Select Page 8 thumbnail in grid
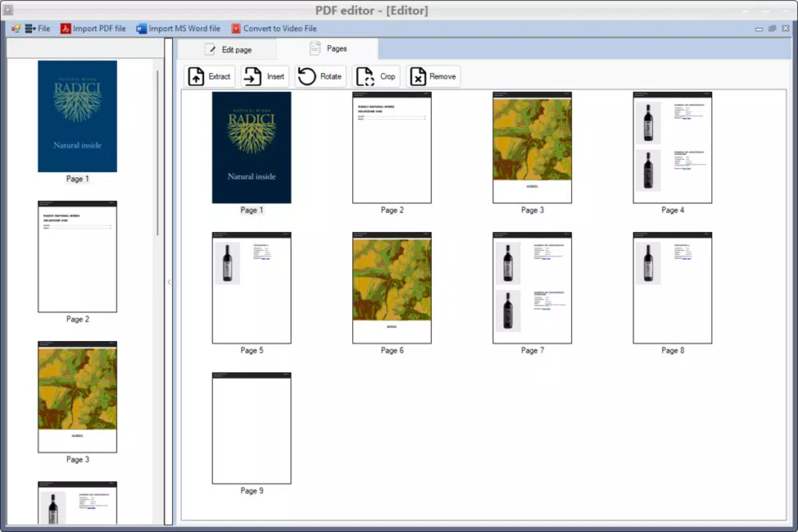798x532 pixels. click(x=672, y=288)
